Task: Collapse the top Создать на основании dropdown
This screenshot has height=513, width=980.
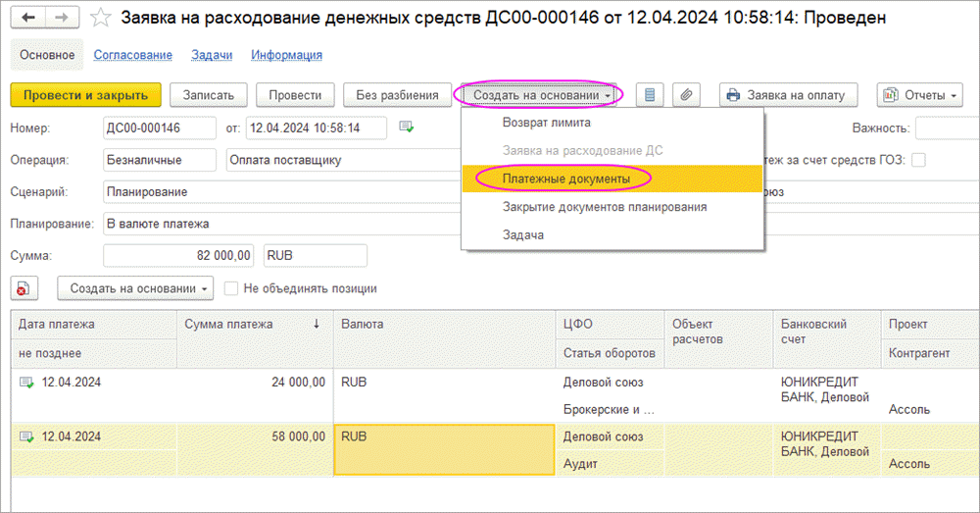Action: coord(541,95)
